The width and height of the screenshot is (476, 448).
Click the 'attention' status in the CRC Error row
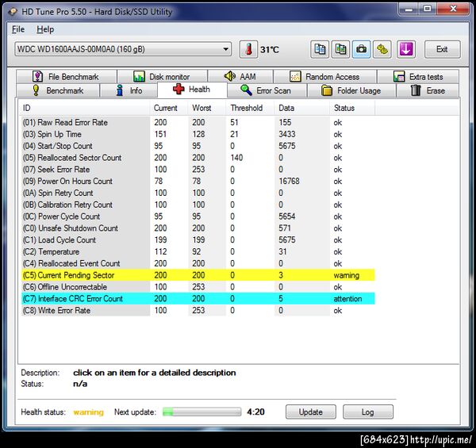347,299
